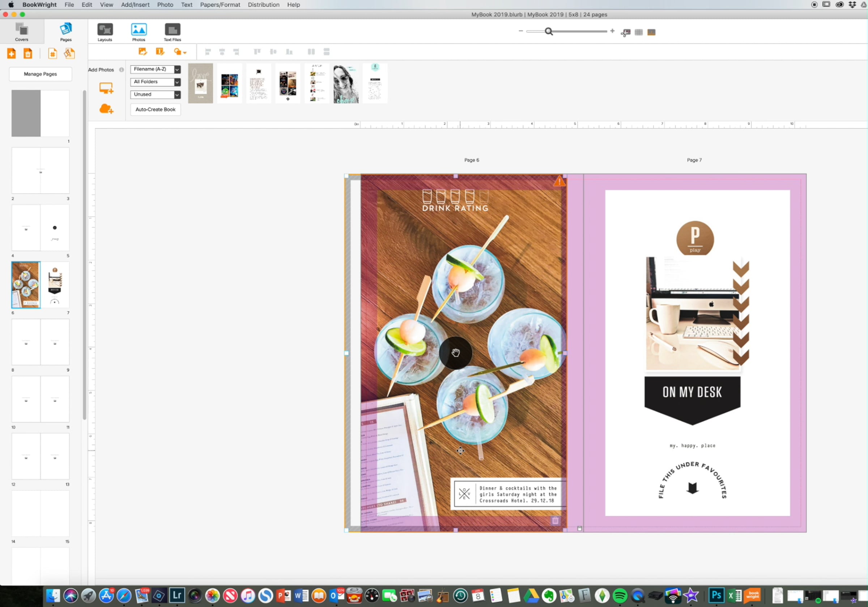This screenshot has width=868, height=607.
Task: Add a new page with orange plus icon
Action: [11, 53]
